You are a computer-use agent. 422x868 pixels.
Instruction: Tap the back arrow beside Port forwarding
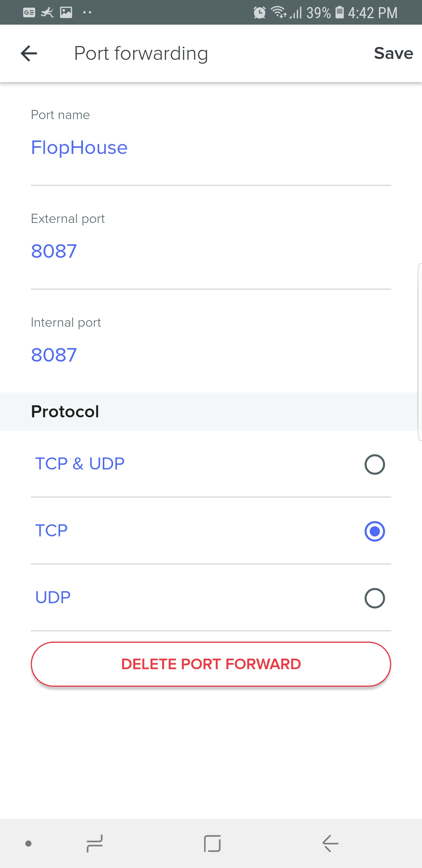[x=29, y=53]
